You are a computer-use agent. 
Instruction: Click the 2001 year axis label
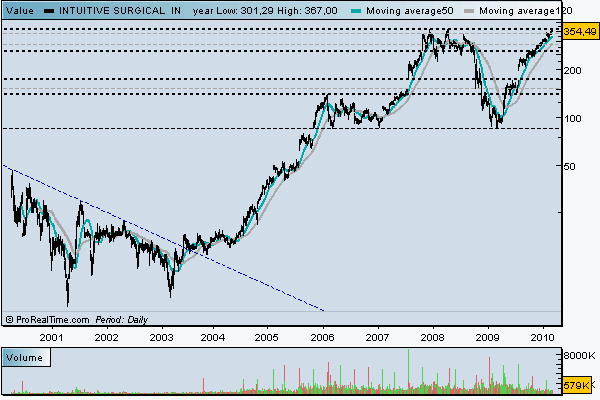point(51,337)
